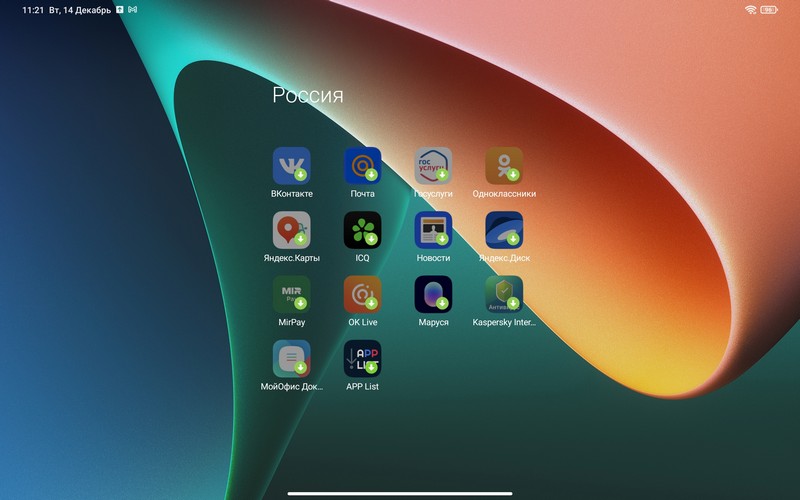Open Kaspersky Internet Security app
Screen dimensions: 800x500
[504, 295]
